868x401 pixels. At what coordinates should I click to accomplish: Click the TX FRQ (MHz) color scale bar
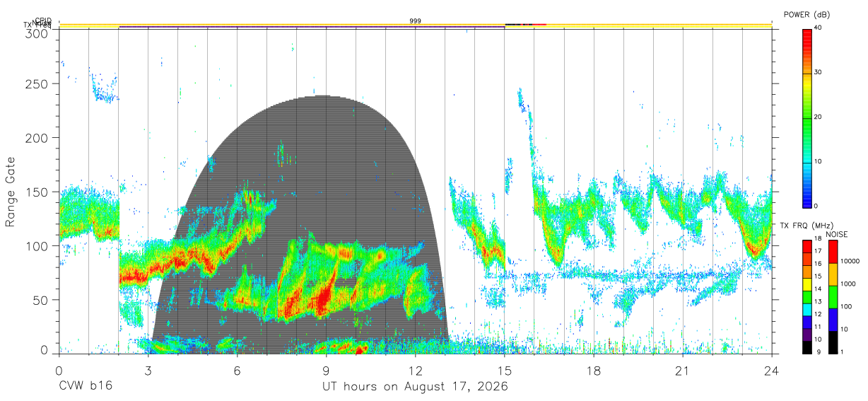click(x=807, y=296)
